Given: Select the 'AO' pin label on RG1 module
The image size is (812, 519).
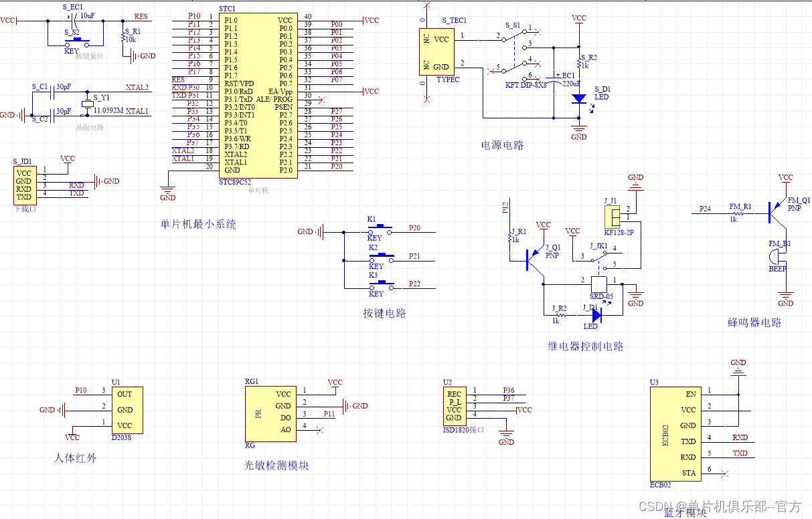Looking at the screenshot, I should [x=286, y=430].
